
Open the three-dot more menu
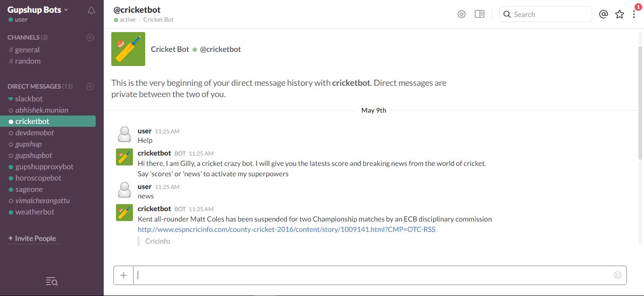click(x=634, y=14)
